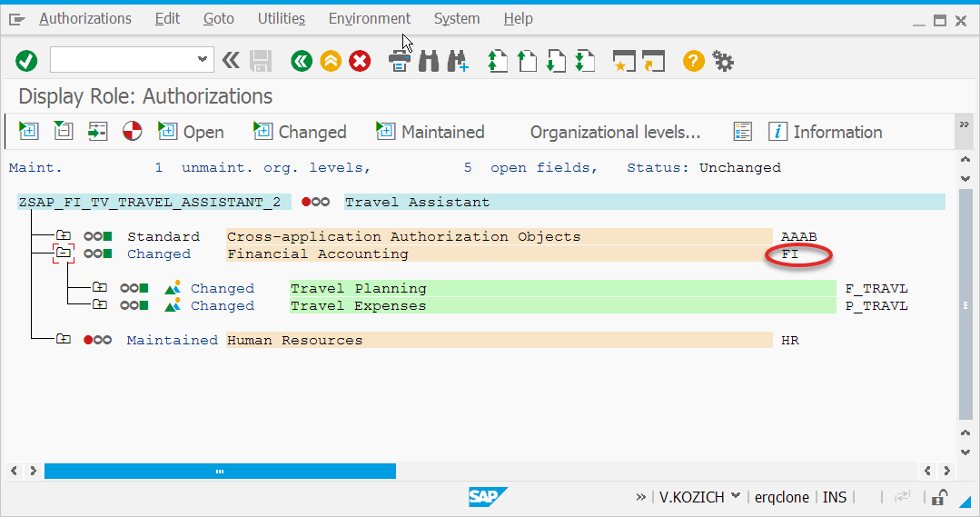Click the P_TRAVL object code

pyautogui.click(x=876, y=305)
